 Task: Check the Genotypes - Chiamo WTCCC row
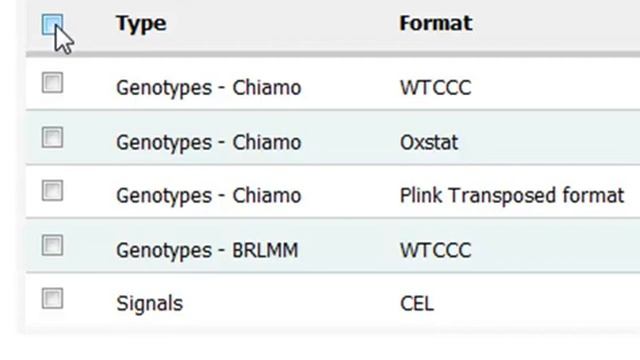tap(52, 83)
